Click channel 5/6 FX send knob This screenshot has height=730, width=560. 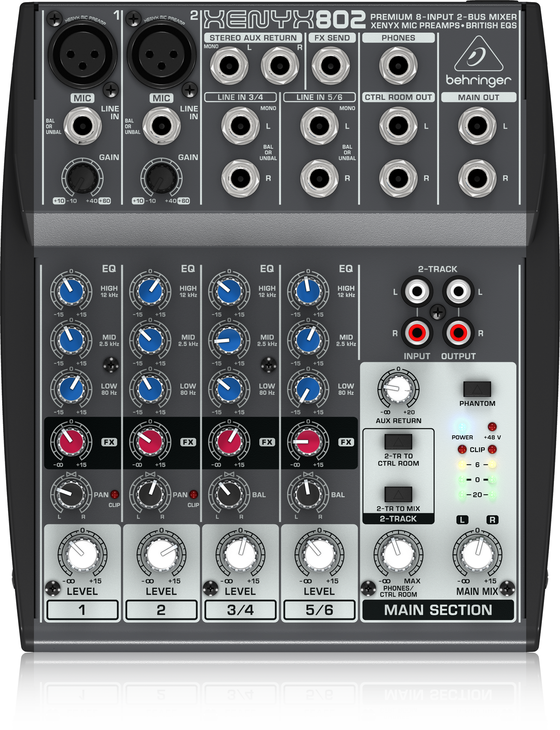click(x=308, y=442)
